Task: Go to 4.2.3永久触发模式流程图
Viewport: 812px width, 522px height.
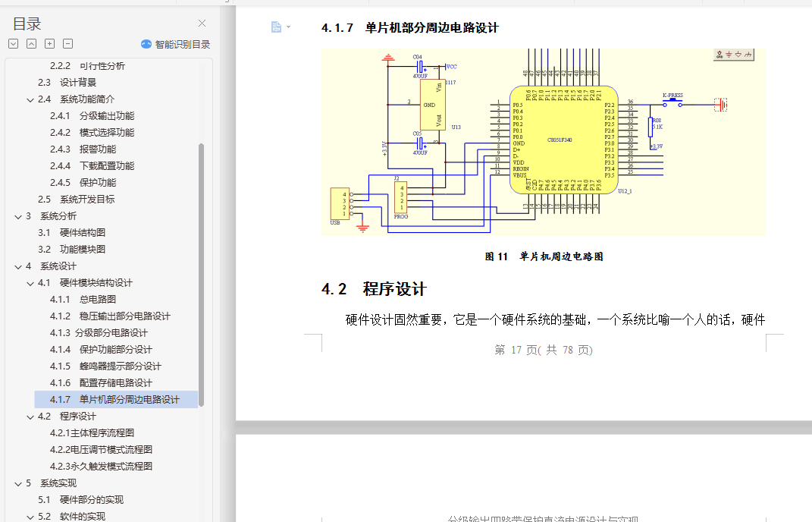Action: [101, 466]
